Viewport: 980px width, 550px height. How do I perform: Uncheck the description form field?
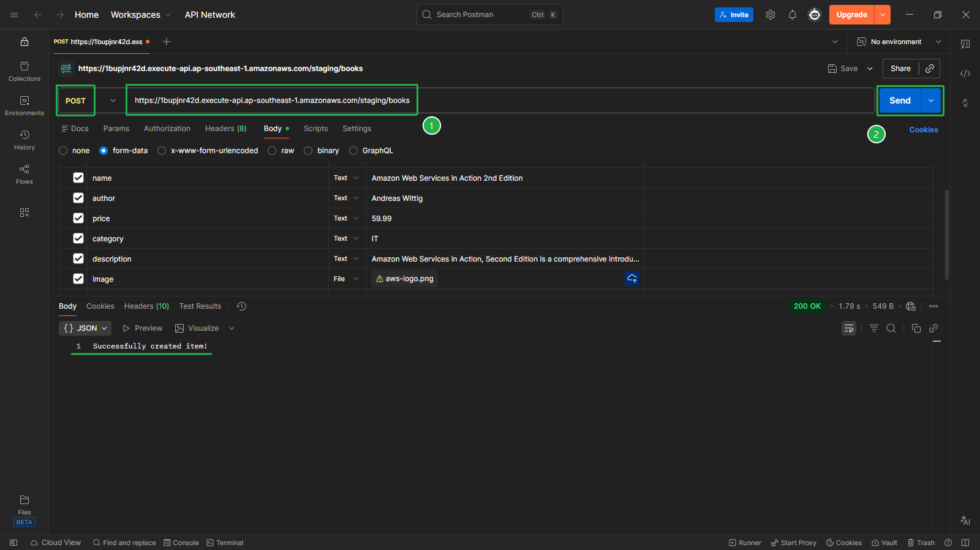78,258
